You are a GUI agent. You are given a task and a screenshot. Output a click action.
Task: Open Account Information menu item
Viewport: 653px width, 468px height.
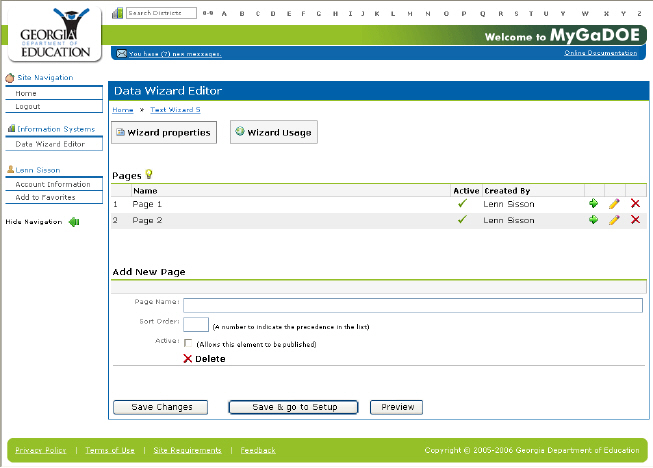(x=54, y=184)
